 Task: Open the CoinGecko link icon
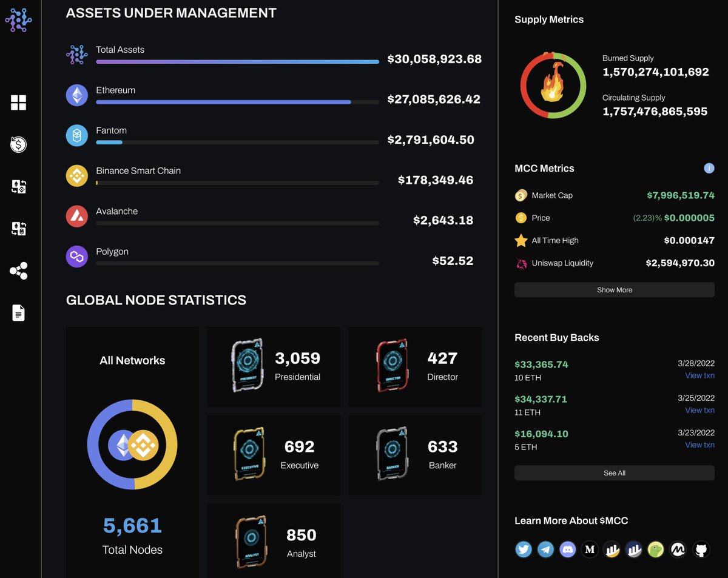[656, 549]
